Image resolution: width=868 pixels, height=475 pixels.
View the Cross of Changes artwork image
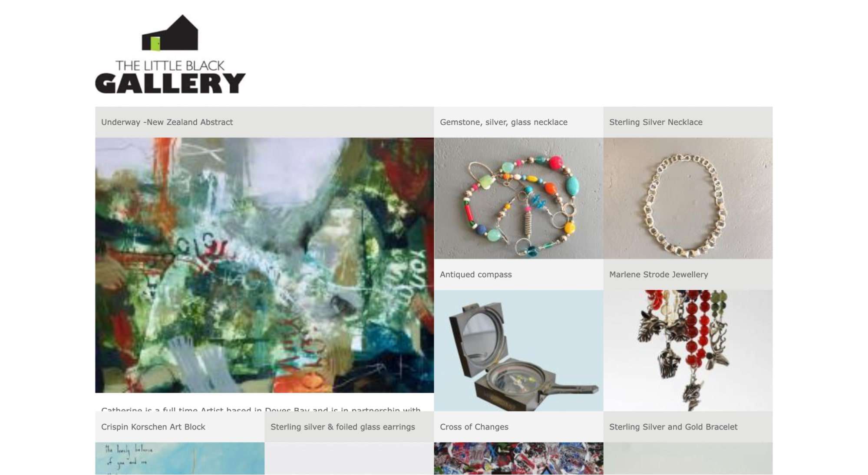click(518, 459)
